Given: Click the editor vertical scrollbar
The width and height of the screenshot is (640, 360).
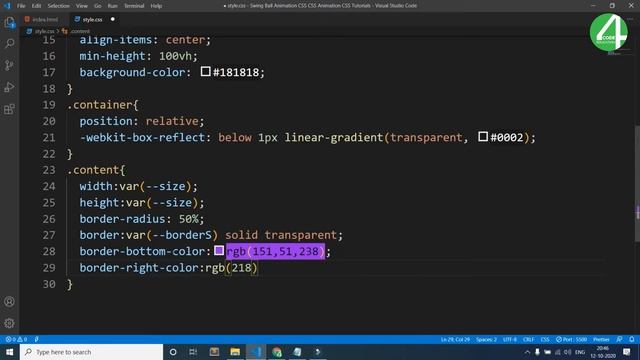Looking at the screenshot, I should point(637,184).
